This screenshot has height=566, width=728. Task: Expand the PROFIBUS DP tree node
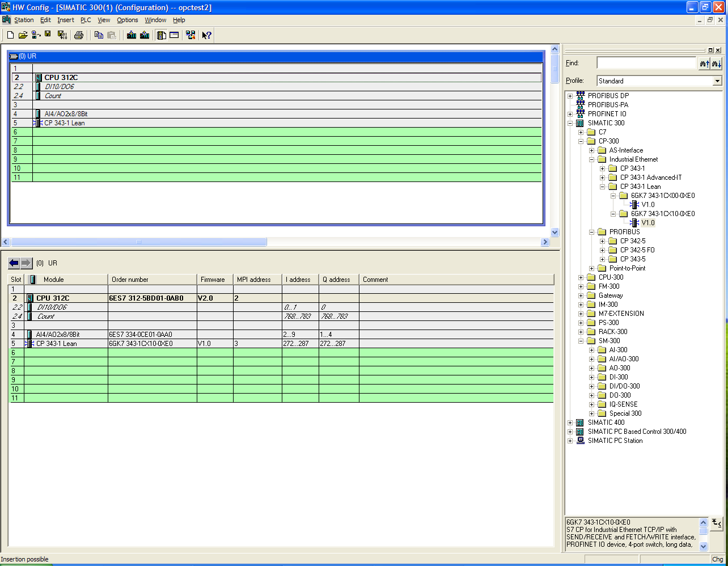(570, 96)
